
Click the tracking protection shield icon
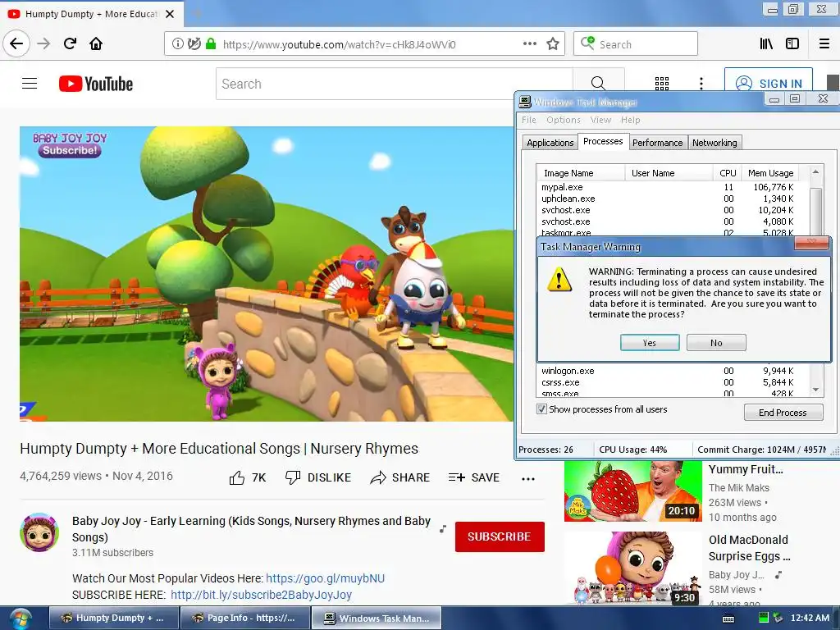[x=194, y=44]
